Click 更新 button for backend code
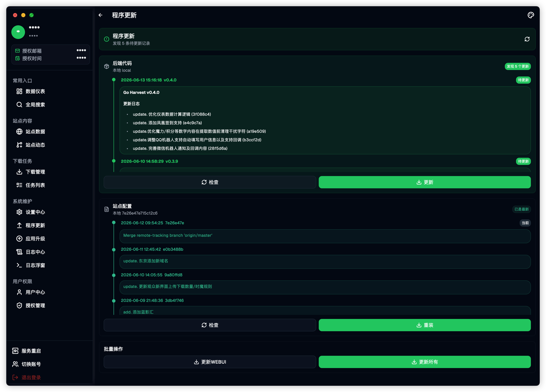 424,182
